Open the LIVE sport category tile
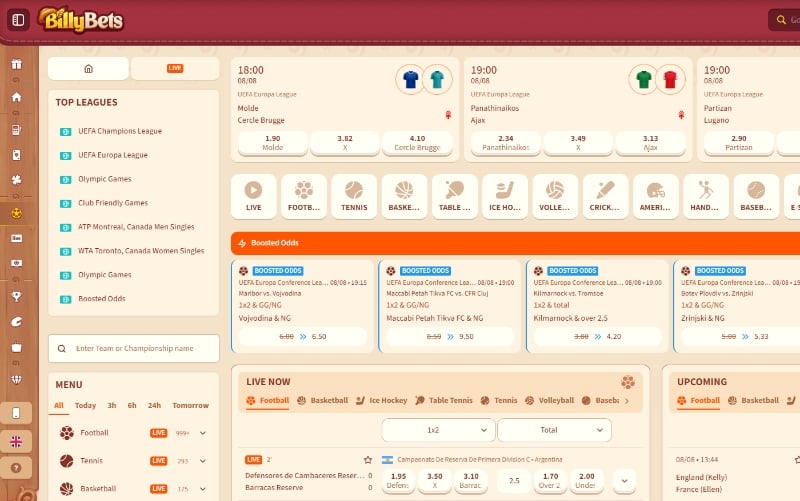Viewport: 800px width, 501px height. tap(254, 196)
